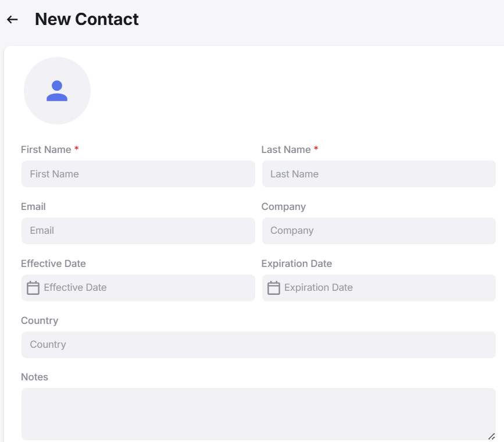Select the Expiration Date field
The width and height of the screenshot is (504, 442).
coord(378,287)
